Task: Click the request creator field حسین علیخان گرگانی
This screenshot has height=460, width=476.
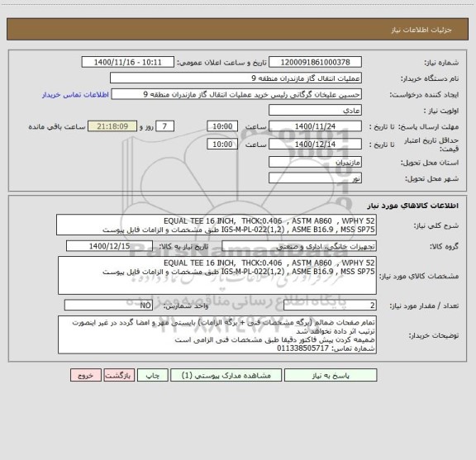Action: coord(236,94)
